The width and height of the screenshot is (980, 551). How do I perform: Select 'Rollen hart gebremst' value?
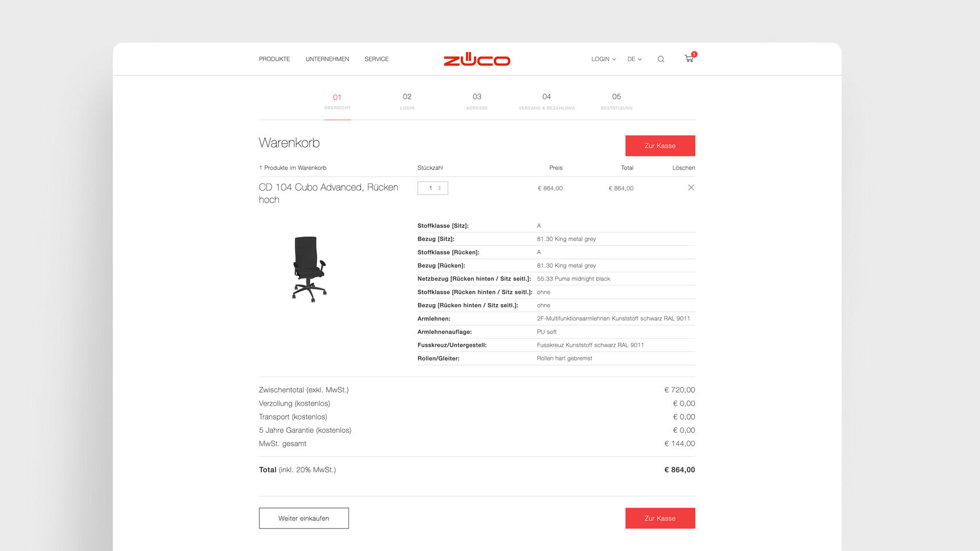pos(564,358)
